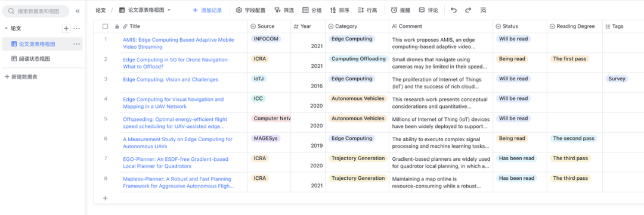Collapse the sidebar with double-chevron icon
The image size is (644, 215).
[x=77, y=11]
